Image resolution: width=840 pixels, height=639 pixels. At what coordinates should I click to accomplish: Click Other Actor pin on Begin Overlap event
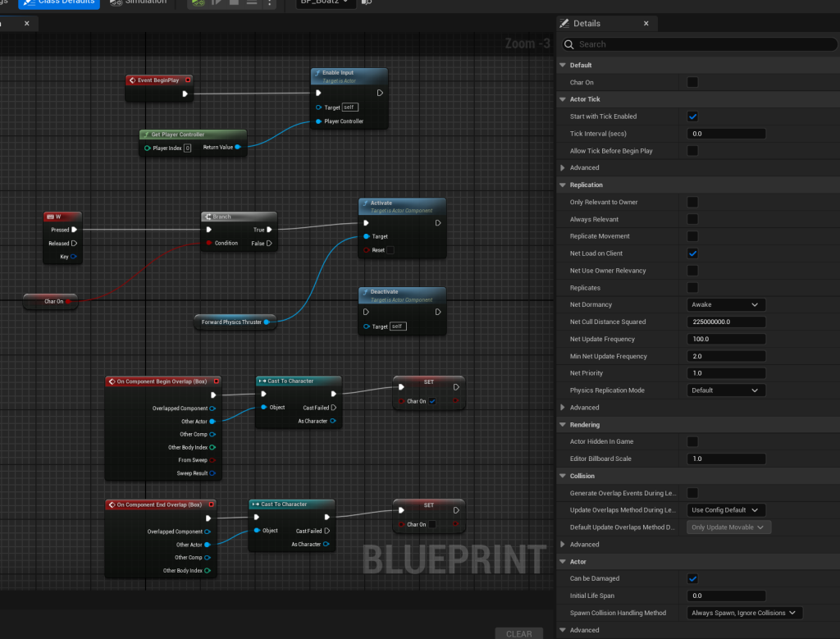click(x=212, y=422)
